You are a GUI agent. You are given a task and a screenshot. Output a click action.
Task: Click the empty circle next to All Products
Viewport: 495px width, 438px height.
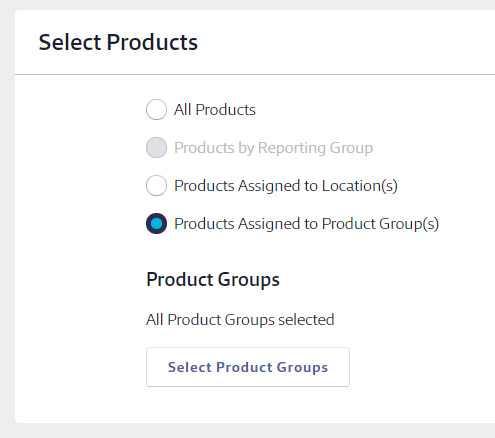coord(156,109)
